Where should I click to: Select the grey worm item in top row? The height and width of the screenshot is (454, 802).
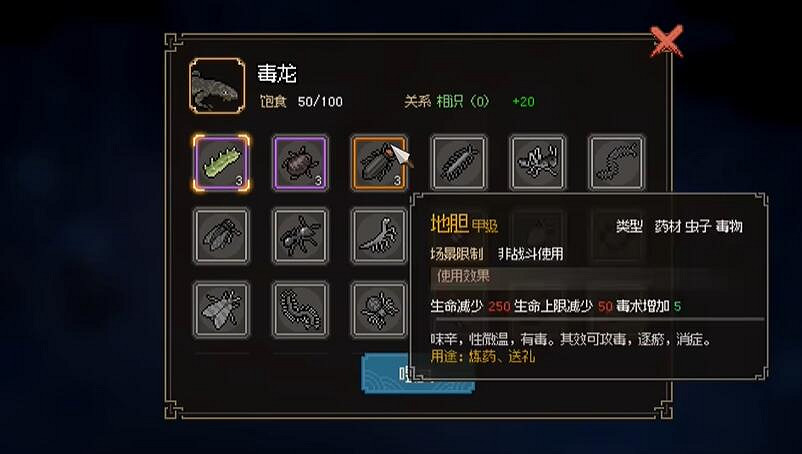616,163
